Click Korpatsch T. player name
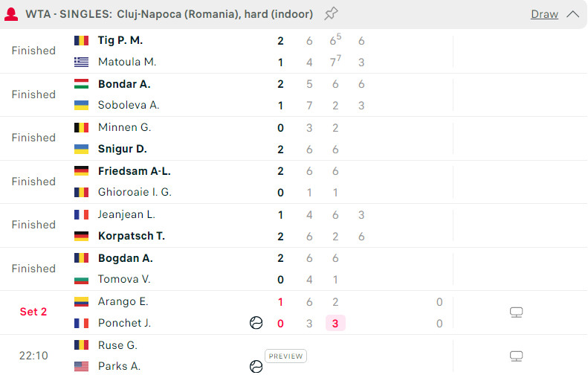The height and width of the screenshot is (375, 588). click(132, 236)
